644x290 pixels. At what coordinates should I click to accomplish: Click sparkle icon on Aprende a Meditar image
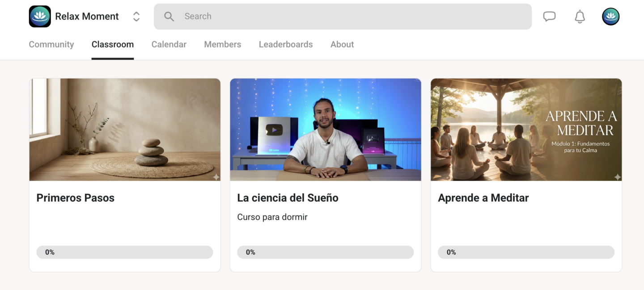click(618, 177)
